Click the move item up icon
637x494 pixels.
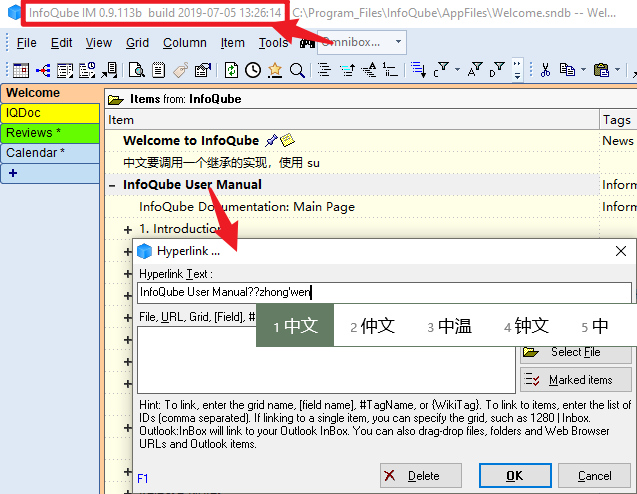347,70
